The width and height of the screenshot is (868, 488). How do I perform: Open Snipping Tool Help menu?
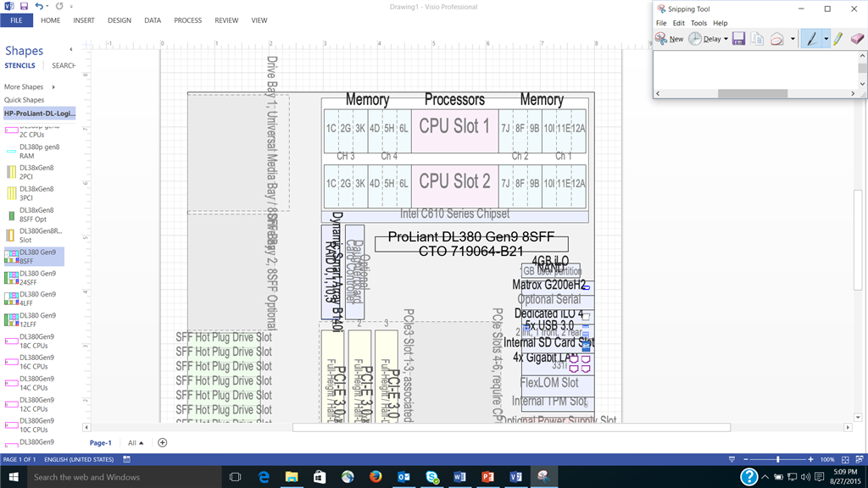click(x=721, y=23)
